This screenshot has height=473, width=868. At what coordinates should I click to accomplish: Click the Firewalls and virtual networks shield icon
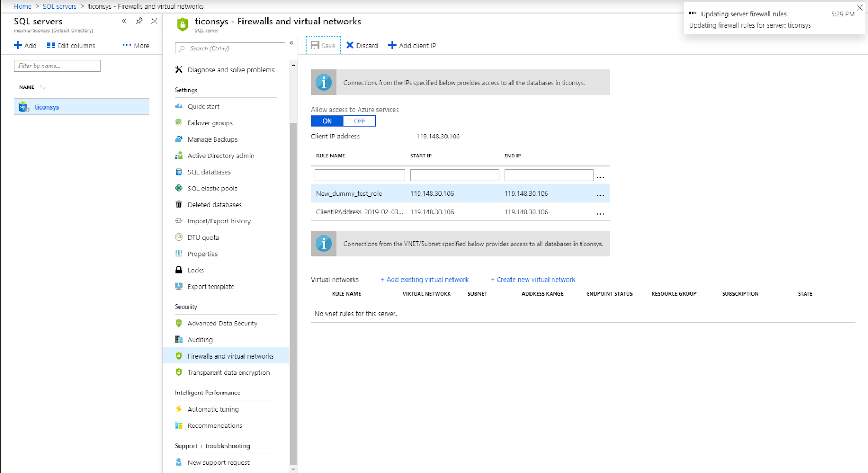pos(178,356)
